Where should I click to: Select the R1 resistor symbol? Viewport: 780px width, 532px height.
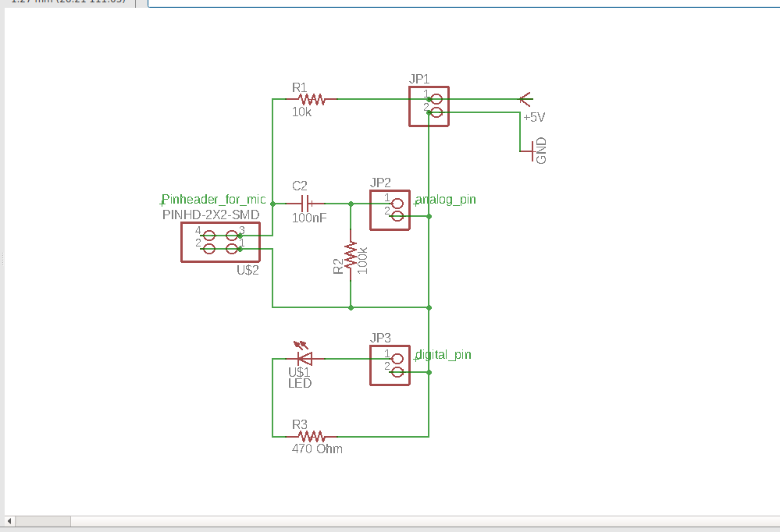coord(312,99)
